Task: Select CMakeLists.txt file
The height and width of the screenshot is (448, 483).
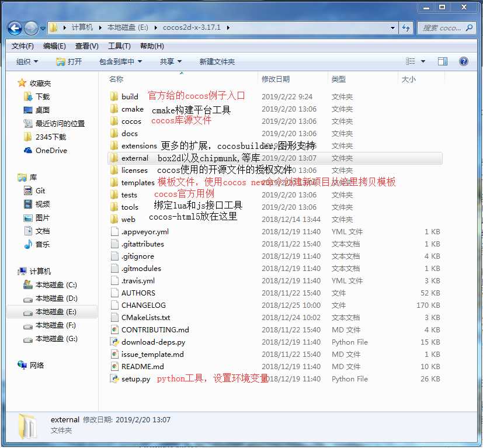Action: click(x=140, y=317)
